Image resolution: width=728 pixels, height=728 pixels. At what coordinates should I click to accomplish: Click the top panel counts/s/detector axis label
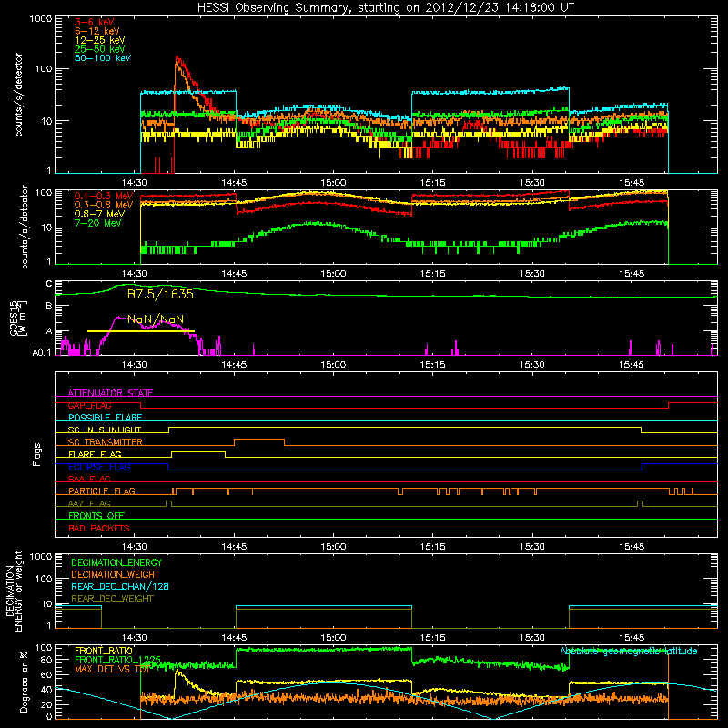[19, 95]
